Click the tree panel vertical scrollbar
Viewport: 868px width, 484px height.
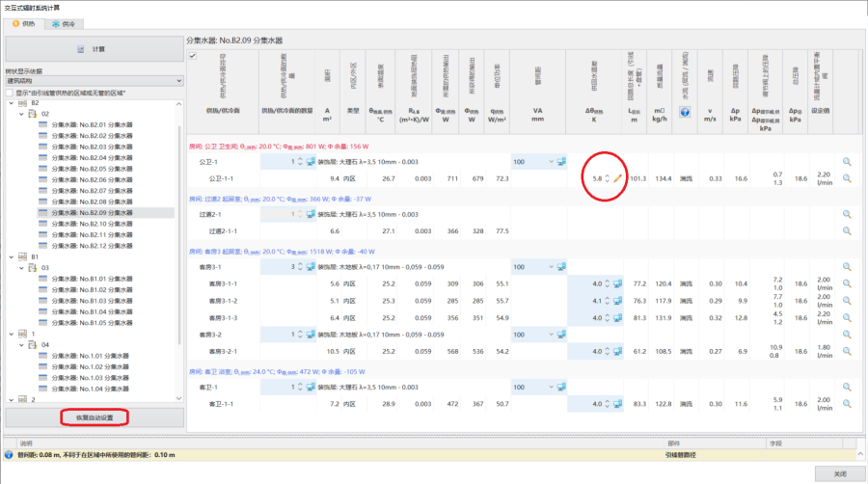pos(178,251)
